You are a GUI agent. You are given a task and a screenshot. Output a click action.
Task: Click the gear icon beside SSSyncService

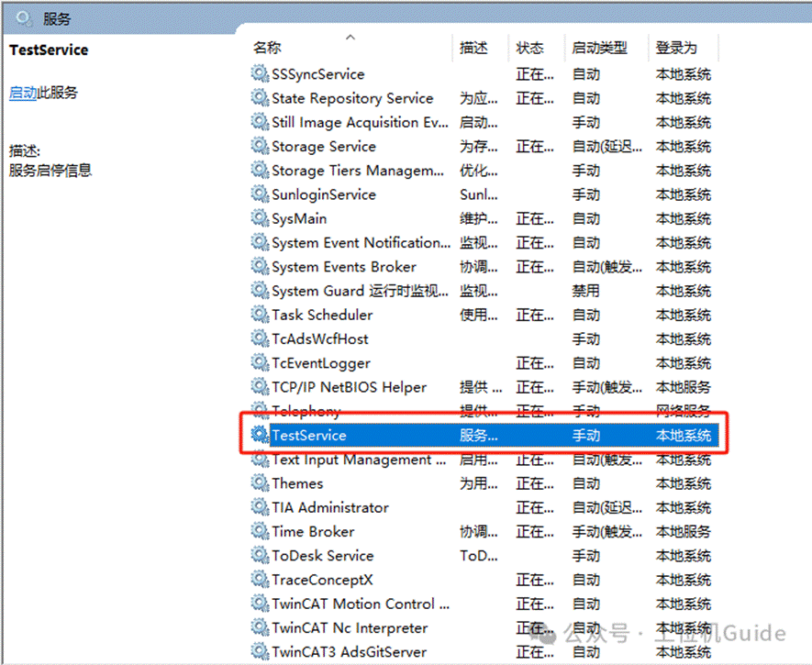coord(260,73)
